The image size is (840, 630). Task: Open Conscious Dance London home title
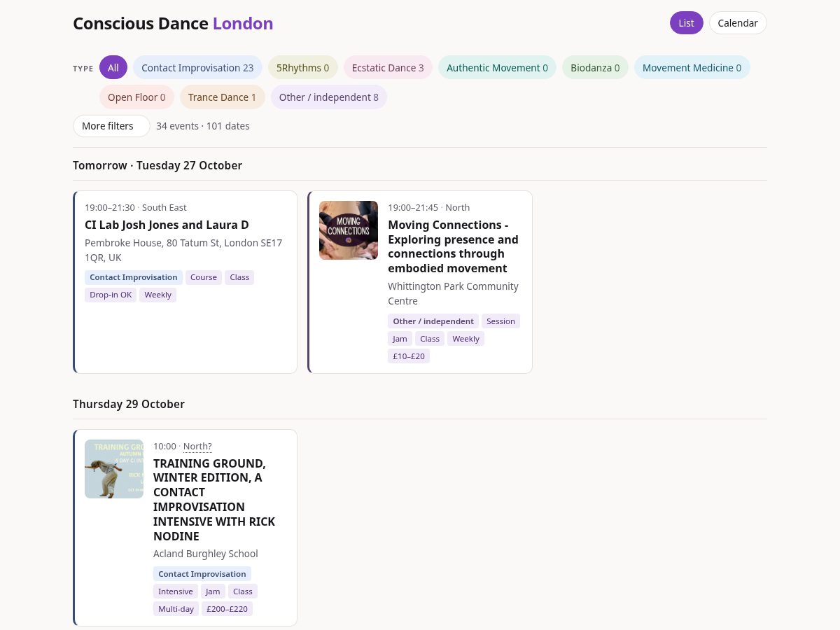coord(173,23)
